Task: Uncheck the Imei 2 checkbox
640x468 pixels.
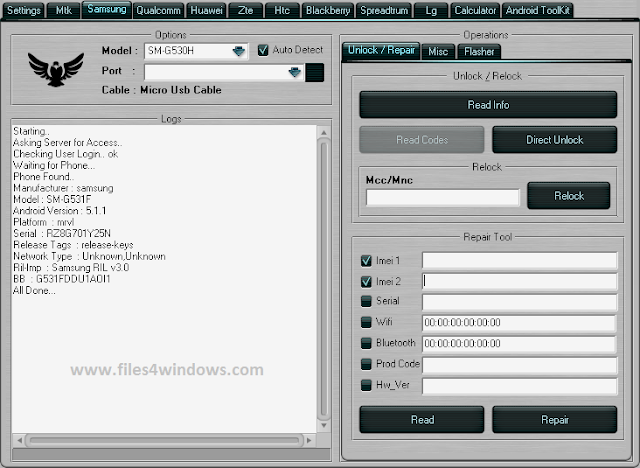Action: pyautogui.click(x=366, y=282)
